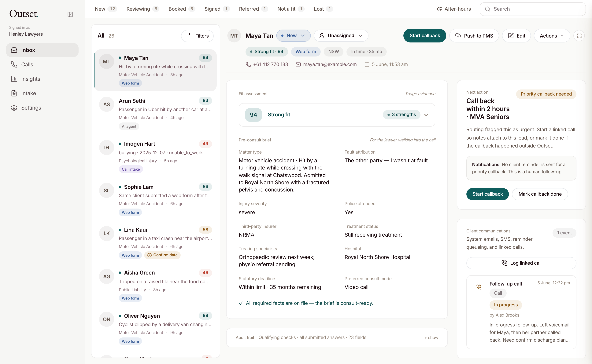592x364 pixels.
Task: Open Imogen Hart lead
Action: [x=155, y=156]
